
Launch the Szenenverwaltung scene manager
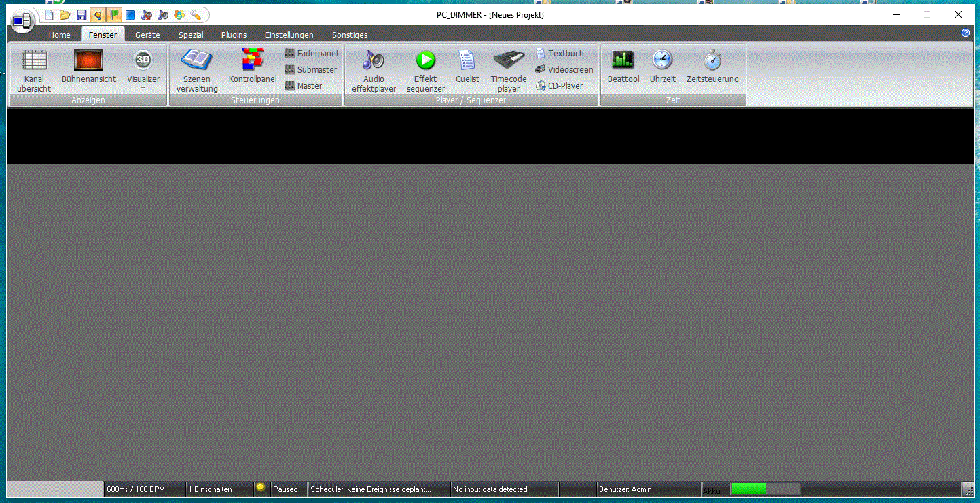(197, 71)
